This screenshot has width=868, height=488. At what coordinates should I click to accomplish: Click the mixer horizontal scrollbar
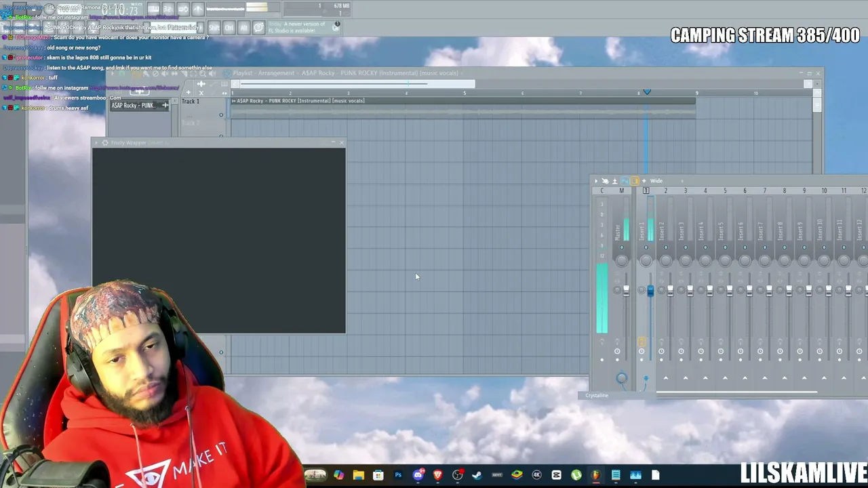(x=736, y=392)
